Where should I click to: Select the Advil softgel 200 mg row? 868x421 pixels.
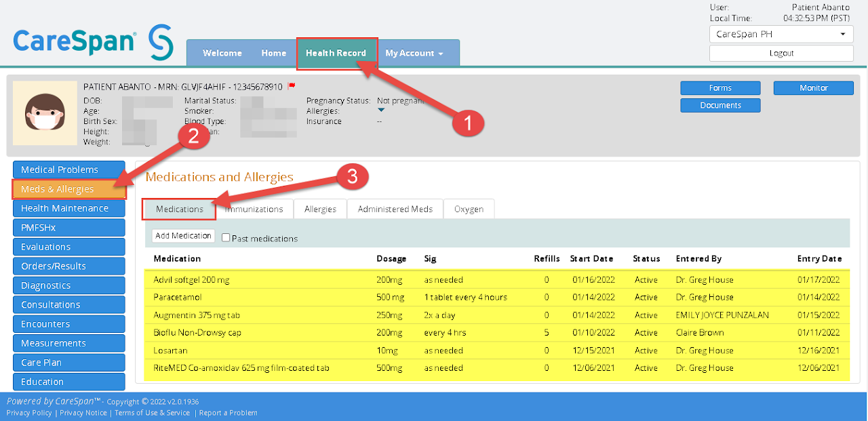[497, 279]
